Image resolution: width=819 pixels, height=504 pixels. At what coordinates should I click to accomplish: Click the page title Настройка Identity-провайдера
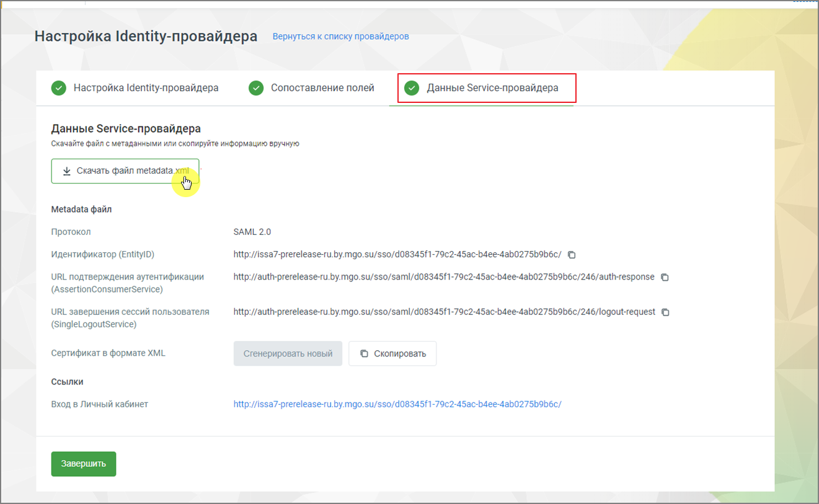(x=146, y=36)
